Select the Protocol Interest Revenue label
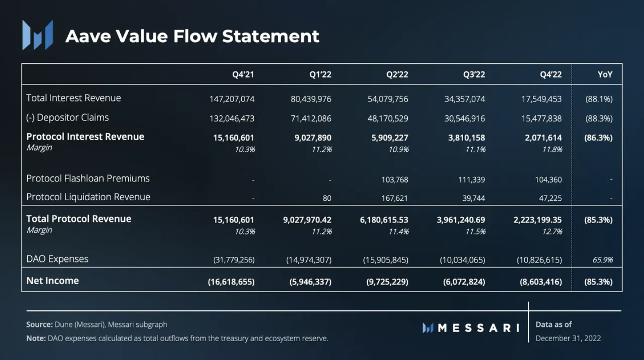644x360 pixels. point(85,136)
